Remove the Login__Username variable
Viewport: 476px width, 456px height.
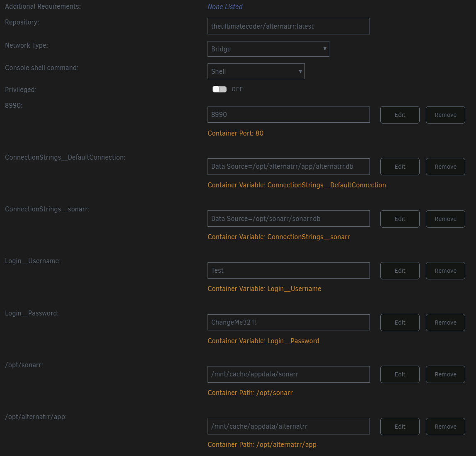(x=445, y=271)
